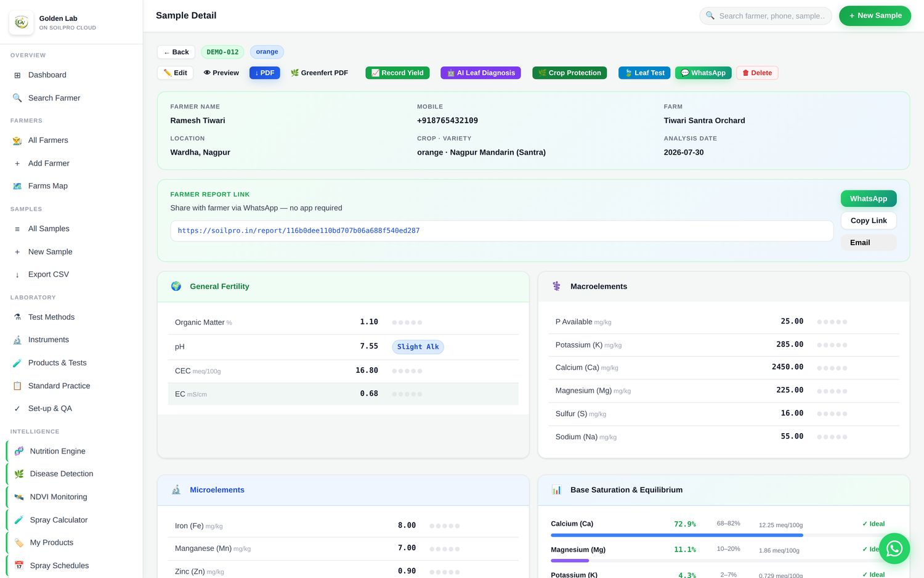Click the Edit button

176,73
